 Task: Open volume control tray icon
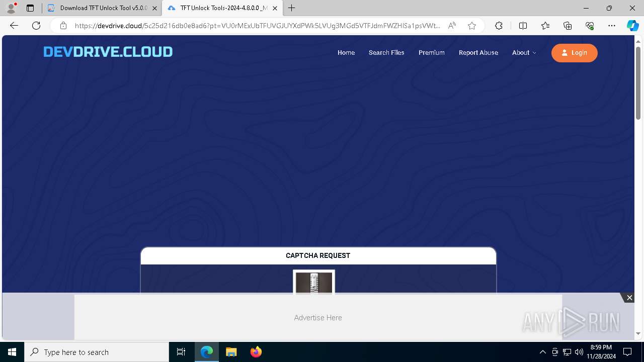tap(579, 352)
